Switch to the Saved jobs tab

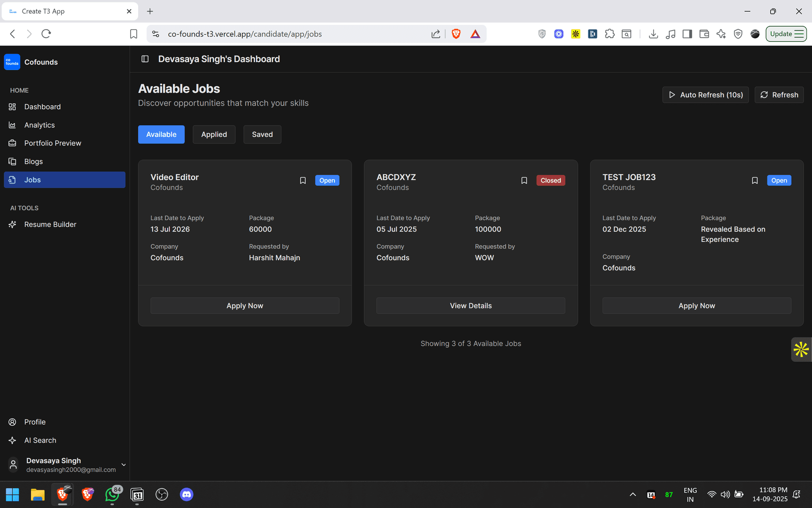pos(262,135)
